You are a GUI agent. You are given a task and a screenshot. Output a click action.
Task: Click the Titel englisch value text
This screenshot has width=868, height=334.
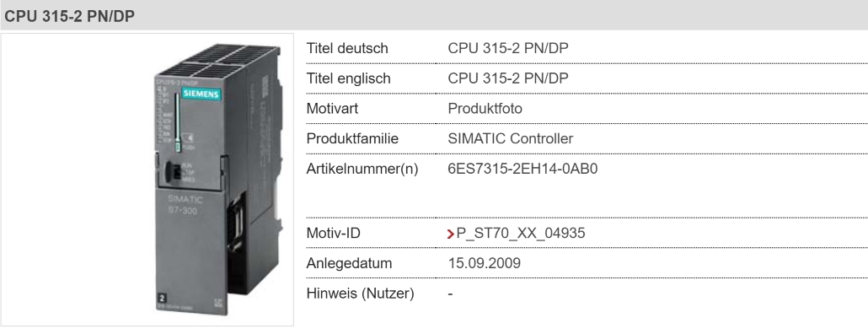(508, 78)
